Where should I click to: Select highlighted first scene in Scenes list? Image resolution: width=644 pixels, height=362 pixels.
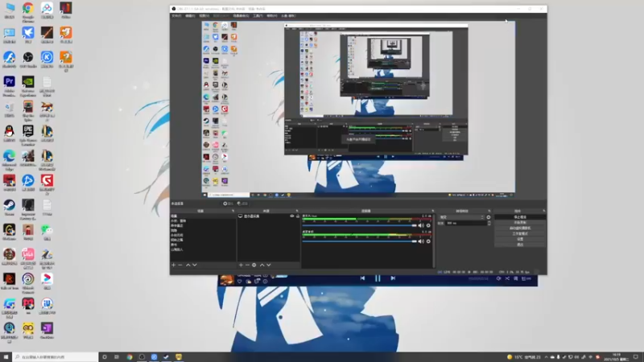(203, 216)
